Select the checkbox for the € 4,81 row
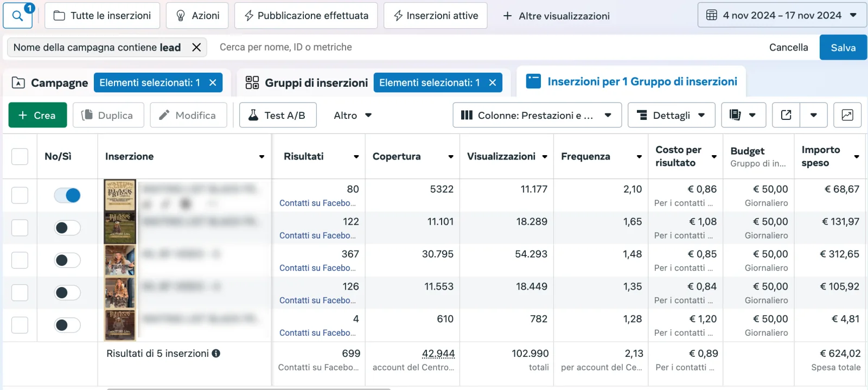868x390 pixels. [20, 325]
